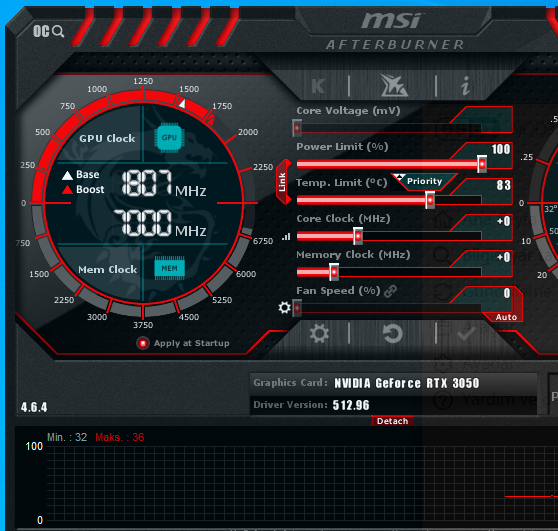Screen dimensions: 558x531
Task: Open settings gear below the sliders
Action: tap(319, 333)
